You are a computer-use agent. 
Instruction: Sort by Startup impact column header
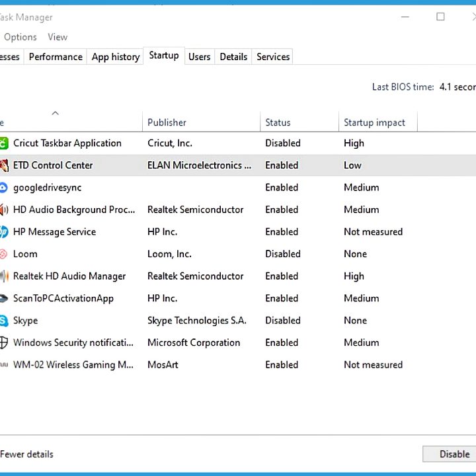378,122
